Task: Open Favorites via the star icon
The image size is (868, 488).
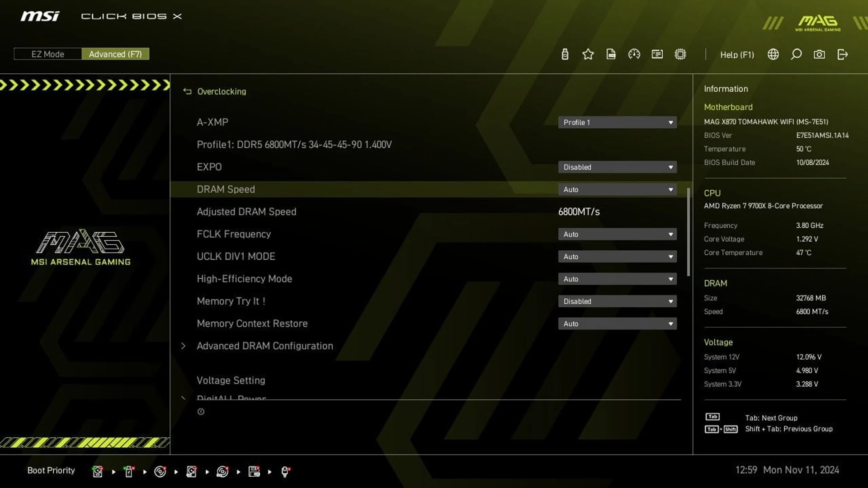Action: click(588, 55)
